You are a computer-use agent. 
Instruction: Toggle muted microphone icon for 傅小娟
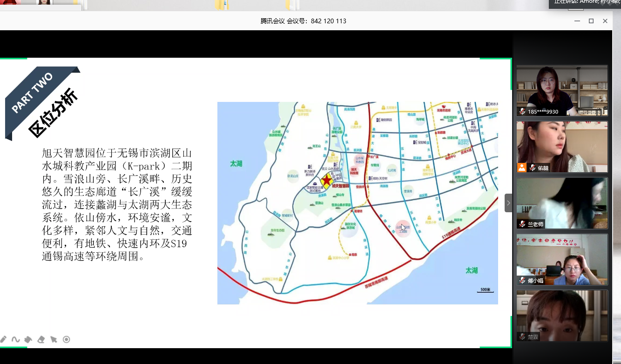point(523,281)
